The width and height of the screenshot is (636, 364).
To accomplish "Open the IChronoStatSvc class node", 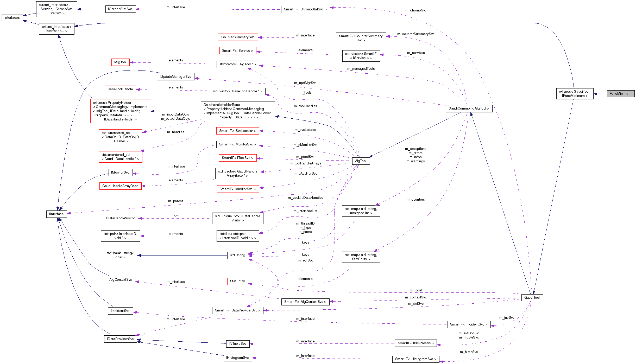I will (121, 9).
